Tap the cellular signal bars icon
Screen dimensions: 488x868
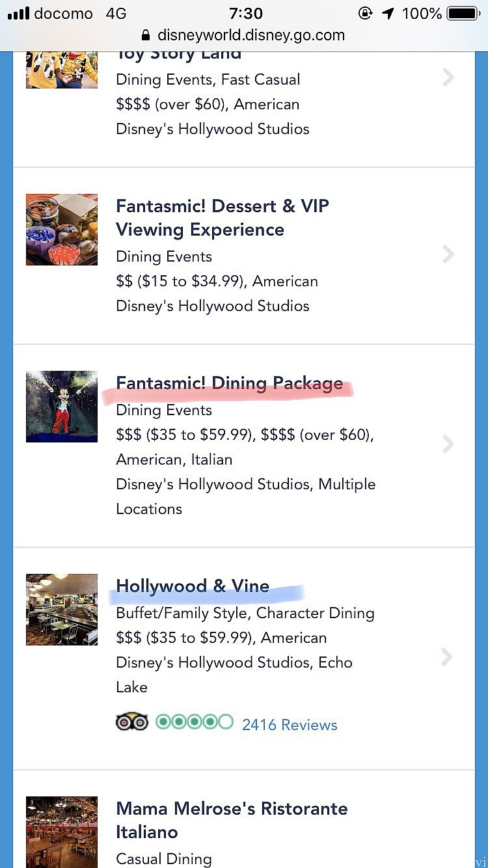pyautogui.click(x=18, y=14)
